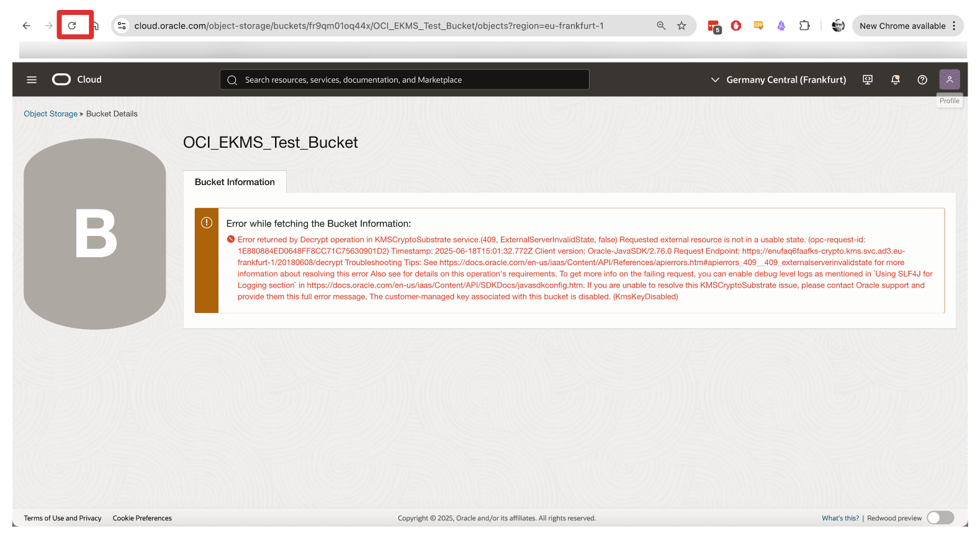
Task: Open Terms of Use and Privacy link
Action: point(63,518)
